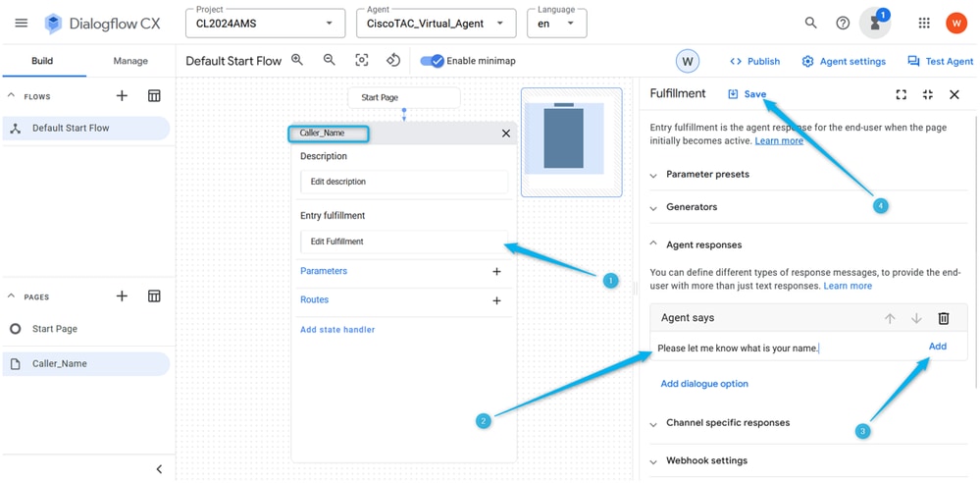The height and width of the screenshot is (483, 980).
Task: Switch to the Build tab
Action: [42, 61]
